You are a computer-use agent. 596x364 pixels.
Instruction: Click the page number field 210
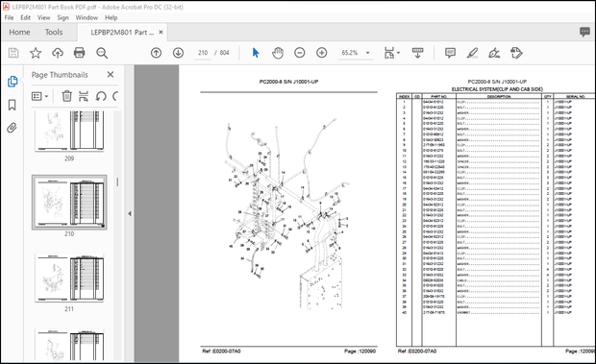[203, 53]
